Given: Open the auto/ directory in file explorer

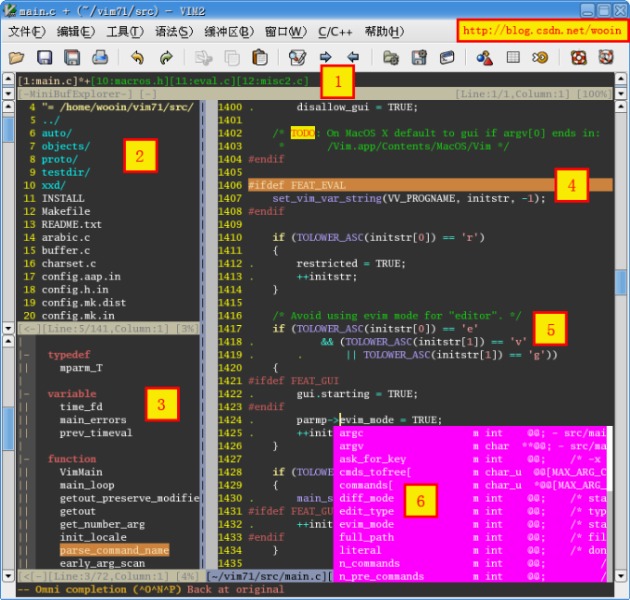Looking at the screenshot, I should pyautogui.click(x=57, y=132).
